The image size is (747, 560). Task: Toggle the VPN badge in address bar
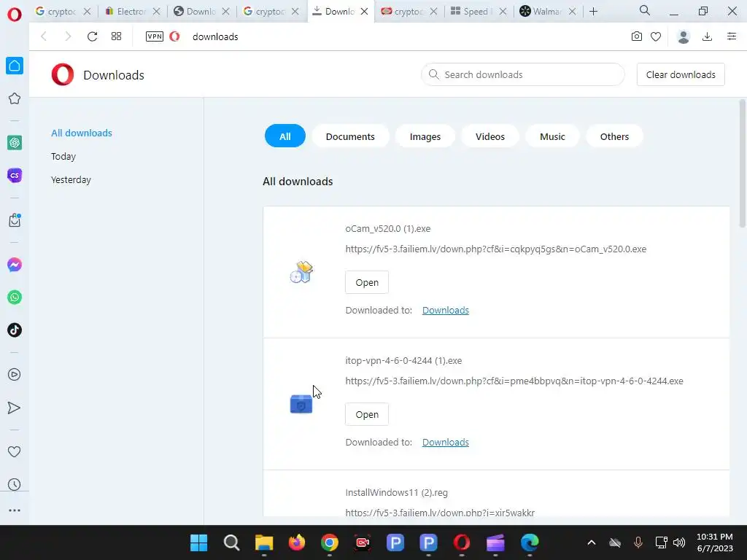click(x=155, y=36)
